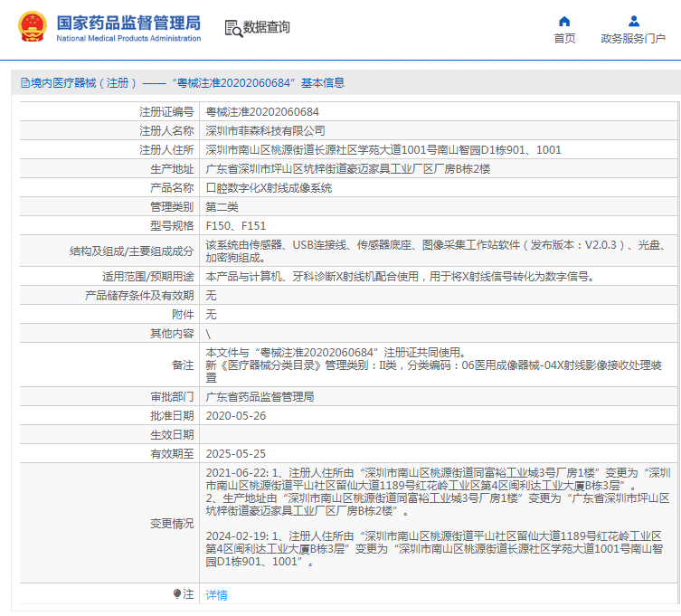681x616 pixels.
Task: Click the 审批部门 row label
Action: coord(172,397)
